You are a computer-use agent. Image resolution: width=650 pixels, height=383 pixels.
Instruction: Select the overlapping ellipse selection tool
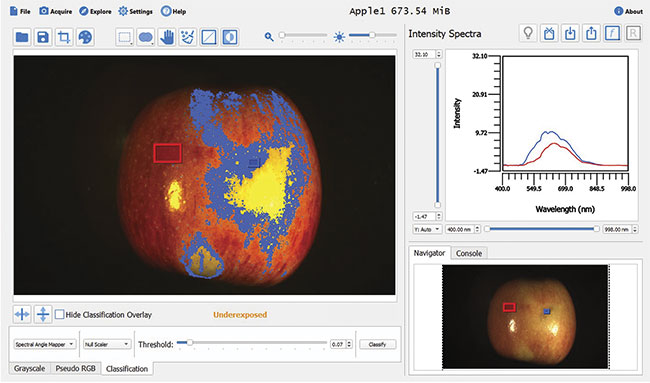tap(146, 37)
